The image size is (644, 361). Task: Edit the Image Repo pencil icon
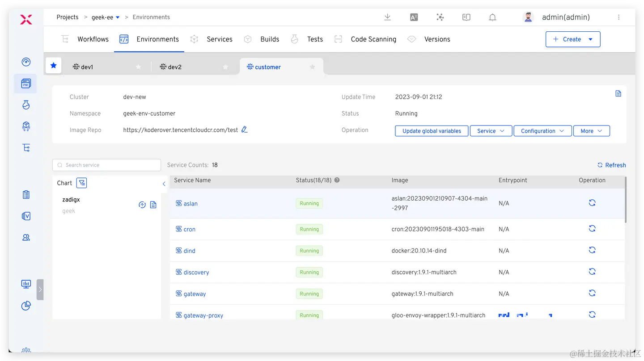(244, 130)
